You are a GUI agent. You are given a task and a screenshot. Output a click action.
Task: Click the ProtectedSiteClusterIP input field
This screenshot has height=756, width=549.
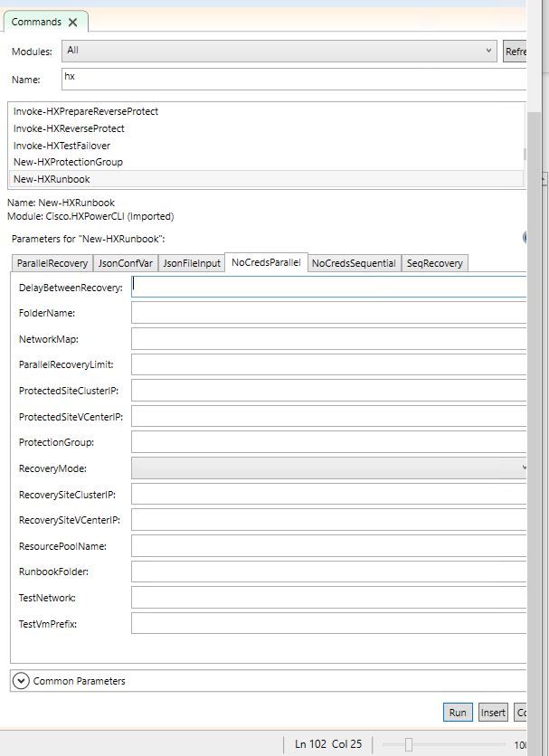click(x=328, y=391)
